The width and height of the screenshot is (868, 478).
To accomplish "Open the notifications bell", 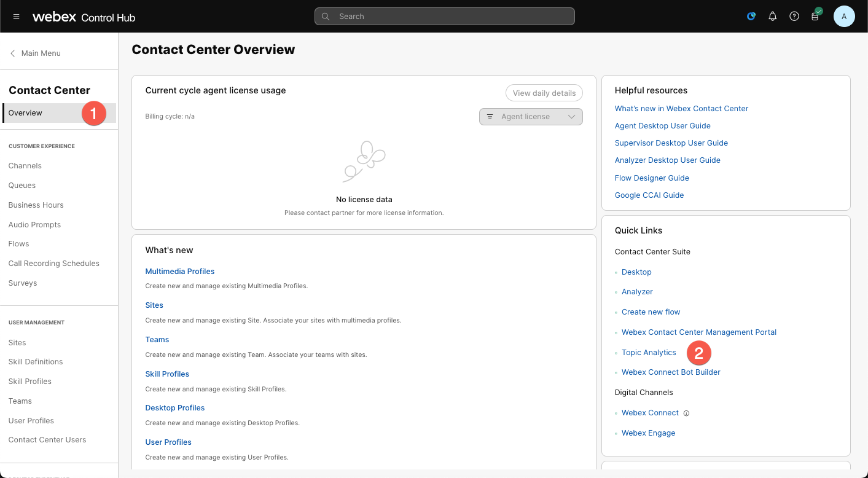I will pos(773,17).
